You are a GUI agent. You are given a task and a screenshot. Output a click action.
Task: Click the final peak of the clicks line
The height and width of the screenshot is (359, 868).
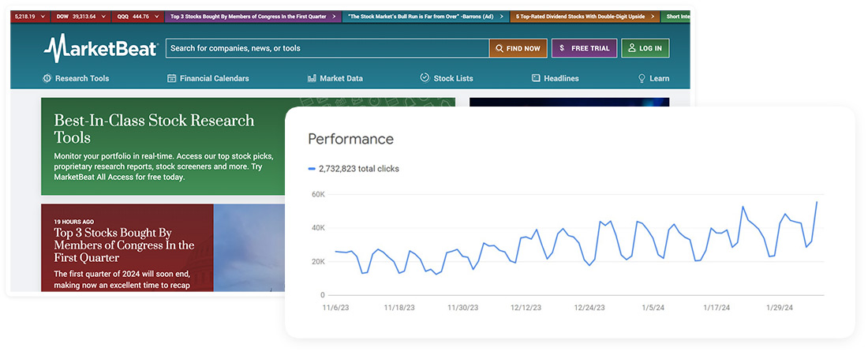817,203
